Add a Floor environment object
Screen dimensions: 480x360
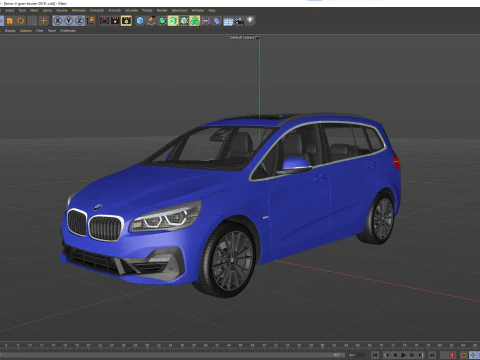[228, 22]
